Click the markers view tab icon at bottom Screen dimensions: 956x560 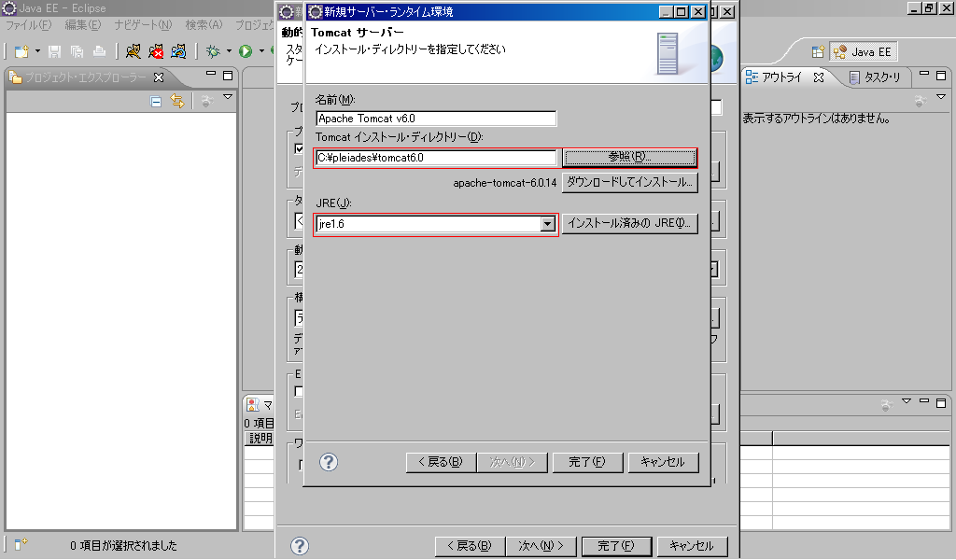pyautogui.click(x=252, y=405)
